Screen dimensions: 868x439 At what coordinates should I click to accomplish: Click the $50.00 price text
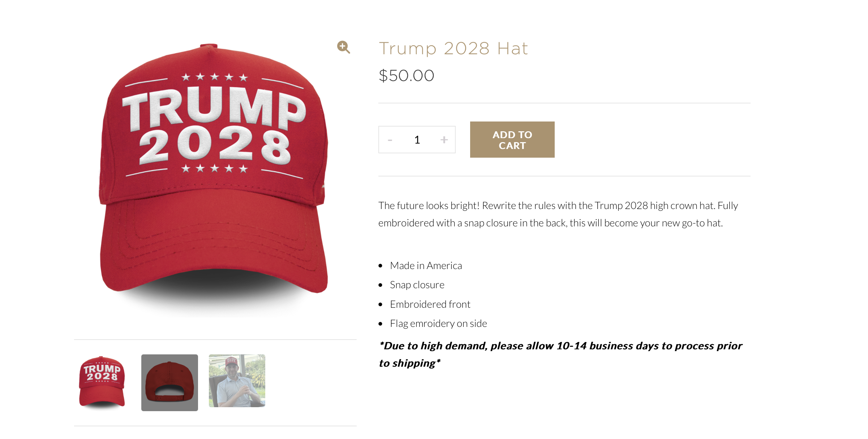[x=406, y=76]
